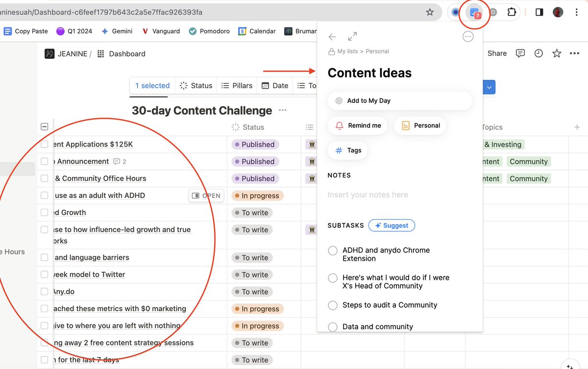Click Suggest subtasks button
Screen dimensions: 588x369
point(392,225)
